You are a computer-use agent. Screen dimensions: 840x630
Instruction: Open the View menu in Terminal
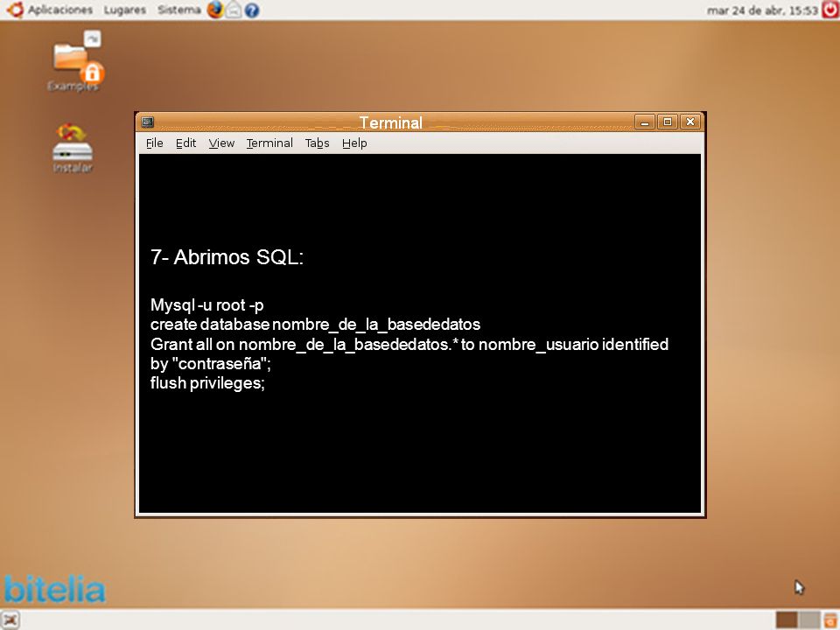pos(221,143)
